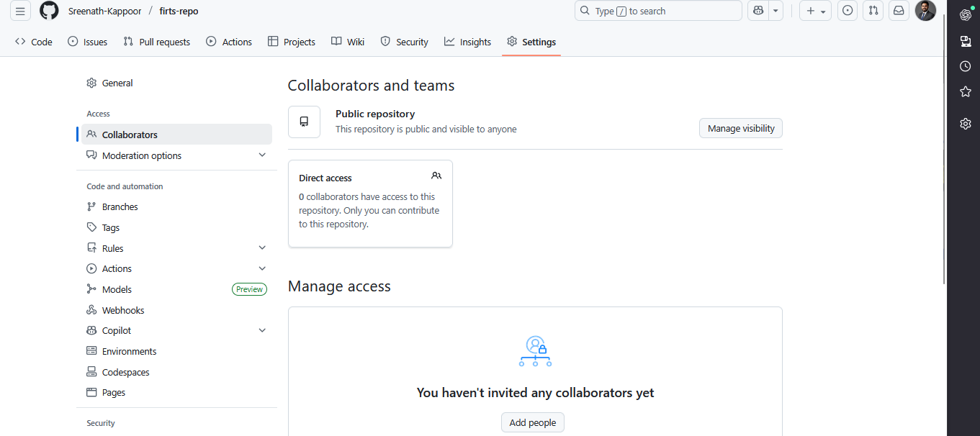Viewport: 980px width, 436px height.
Task: Open the Actions repository tab
Action: click(x=229, y=42)
